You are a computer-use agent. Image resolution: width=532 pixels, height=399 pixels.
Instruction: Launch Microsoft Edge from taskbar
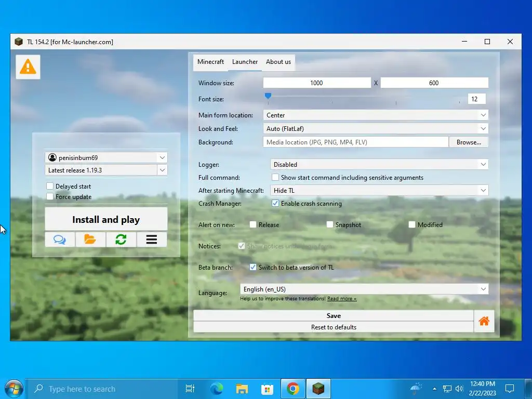click(217, 389)
